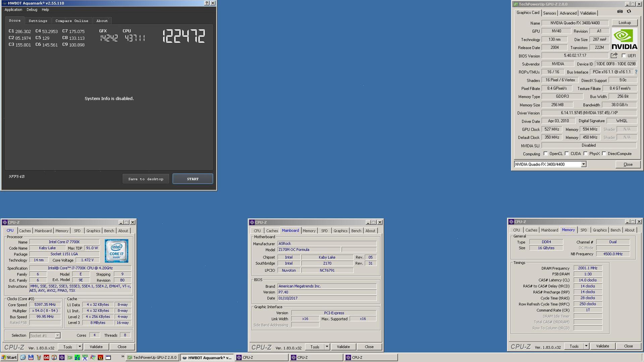
Task: Open Tools dropdown arrow in CPU-Z Mainboard window
Action: (327, 347)
